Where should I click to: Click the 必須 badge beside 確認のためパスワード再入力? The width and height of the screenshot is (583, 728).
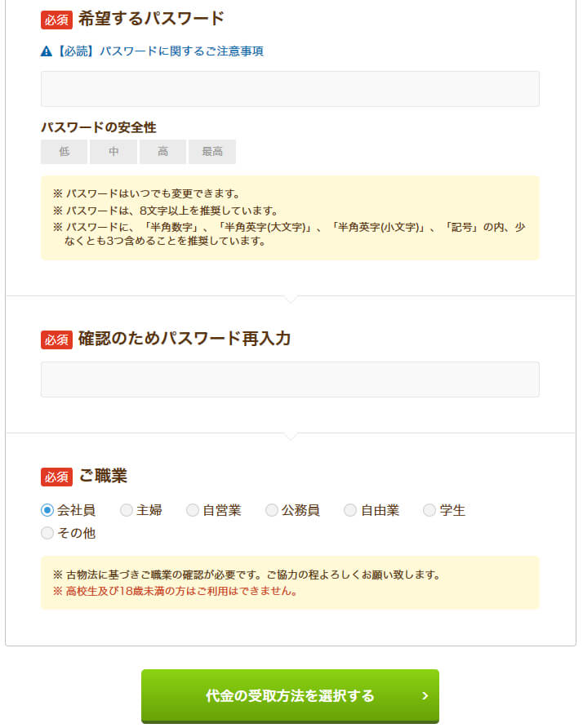click(56, 337)
